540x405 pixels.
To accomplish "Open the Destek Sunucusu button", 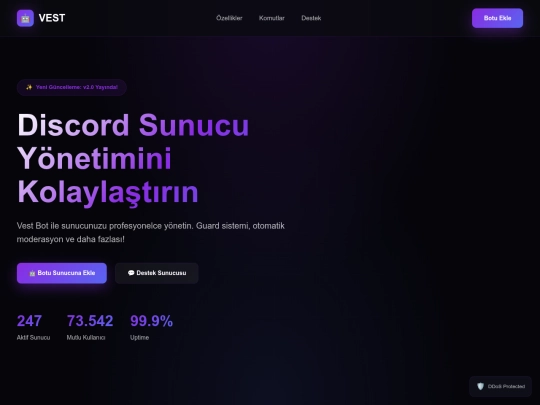I will click(157, 273).
